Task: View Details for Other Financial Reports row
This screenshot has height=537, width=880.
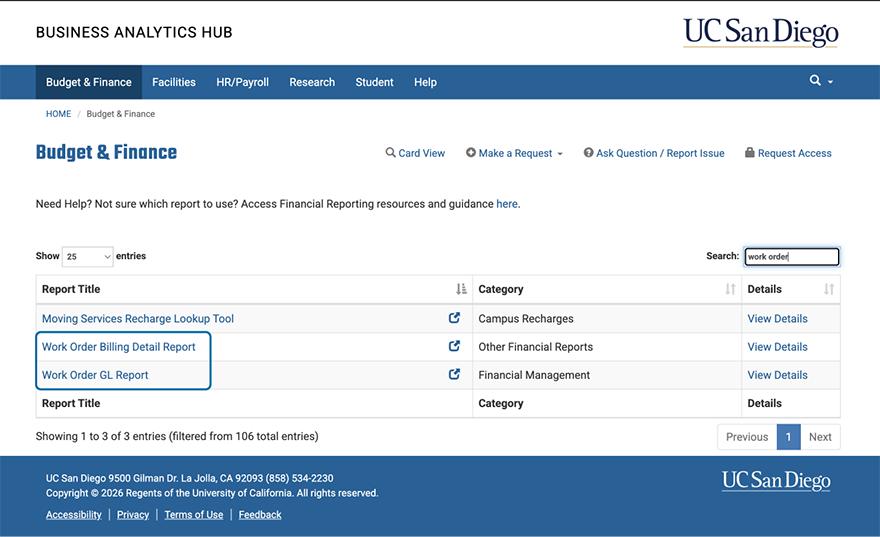Action: point(777,347)
